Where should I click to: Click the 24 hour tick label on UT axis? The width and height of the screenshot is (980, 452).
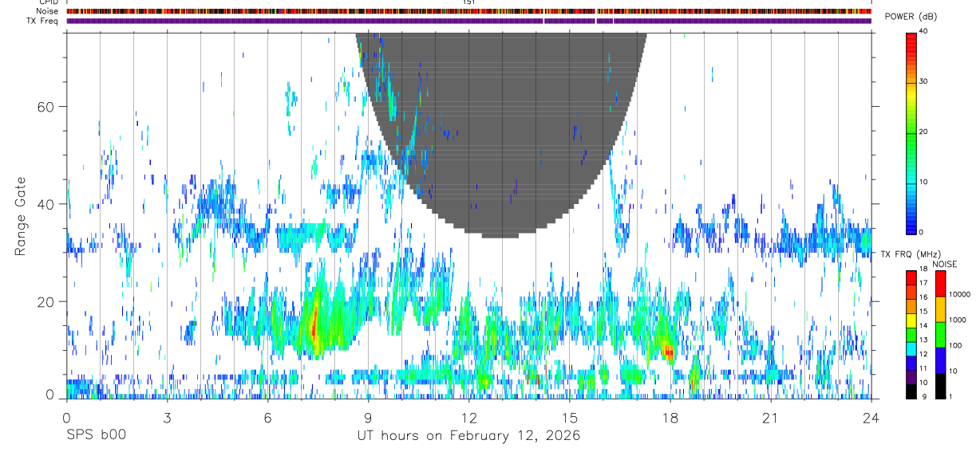click(871, 419)
